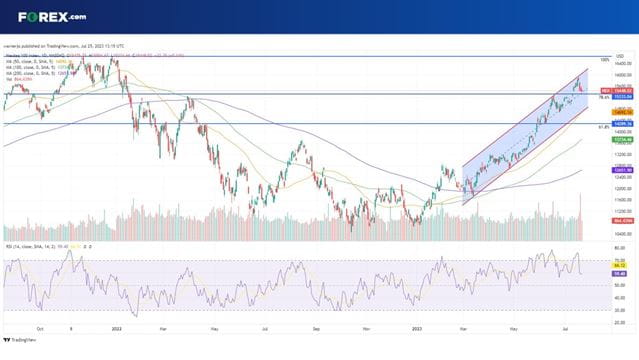
Task: Click the USD currency label on the price axis
Action: point(619,56)
